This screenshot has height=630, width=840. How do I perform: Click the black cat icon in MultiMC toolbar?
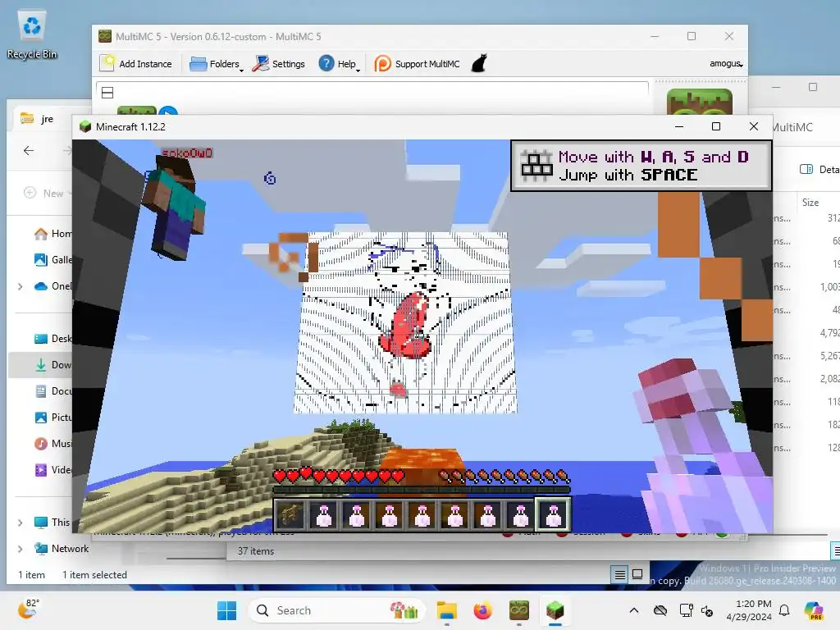479,63
